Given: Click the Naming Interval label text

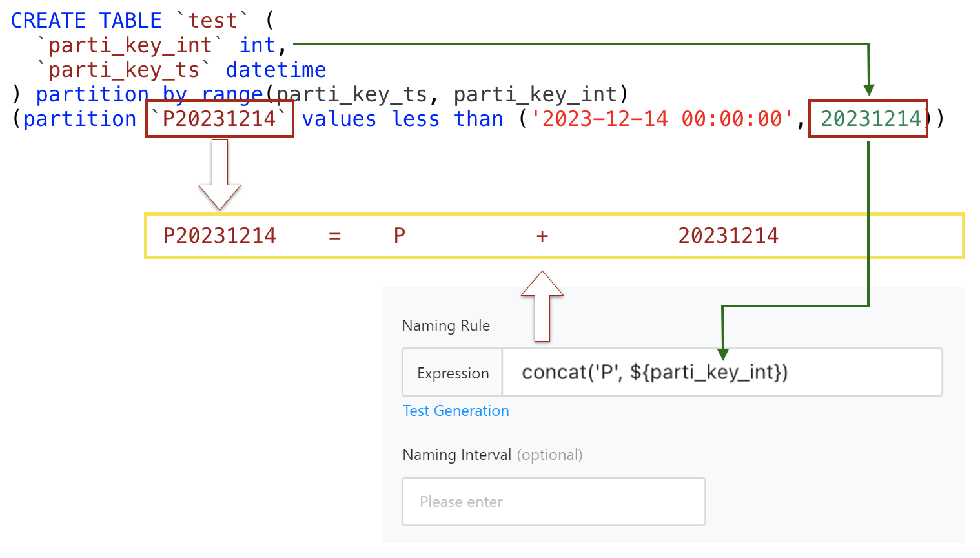Looking at the screenshot, I should point(456,455).
